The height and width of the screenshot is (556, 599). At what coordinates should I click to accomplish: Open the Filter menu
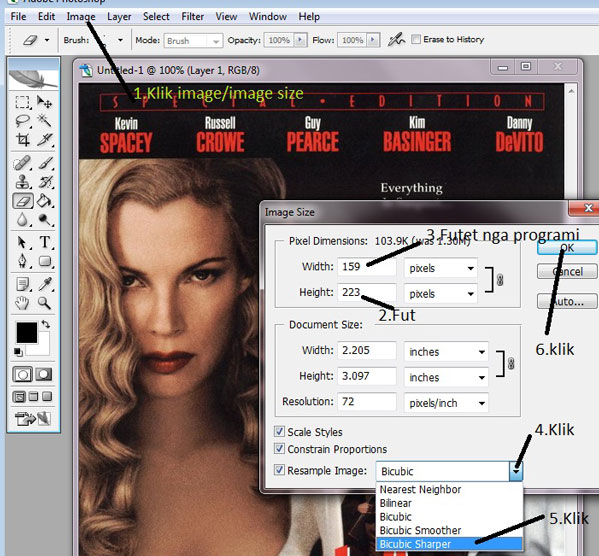193,17
